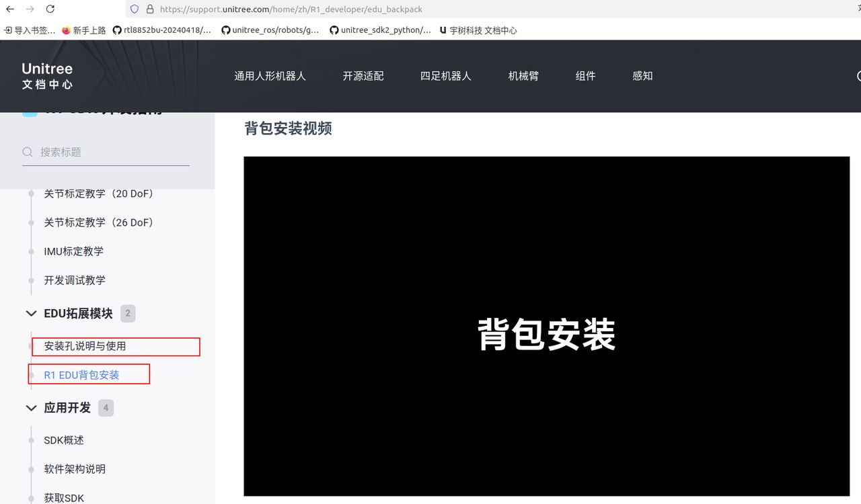Image resolution: width=861 pixels, height=504 pixels.
Task: Click the 背包安装视频 heading
Action: 288,128
